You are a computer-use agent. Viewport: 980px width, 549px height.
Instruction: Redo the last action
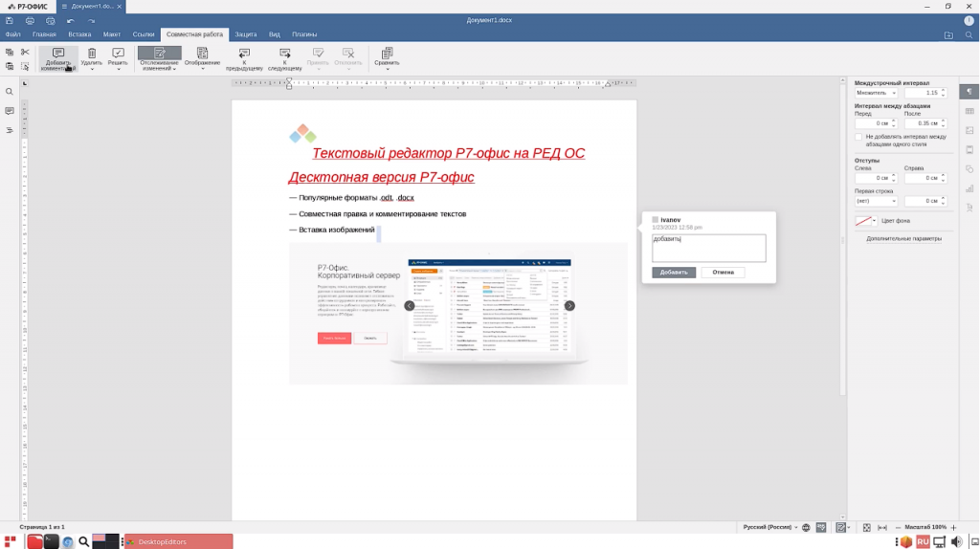[91, 21]
